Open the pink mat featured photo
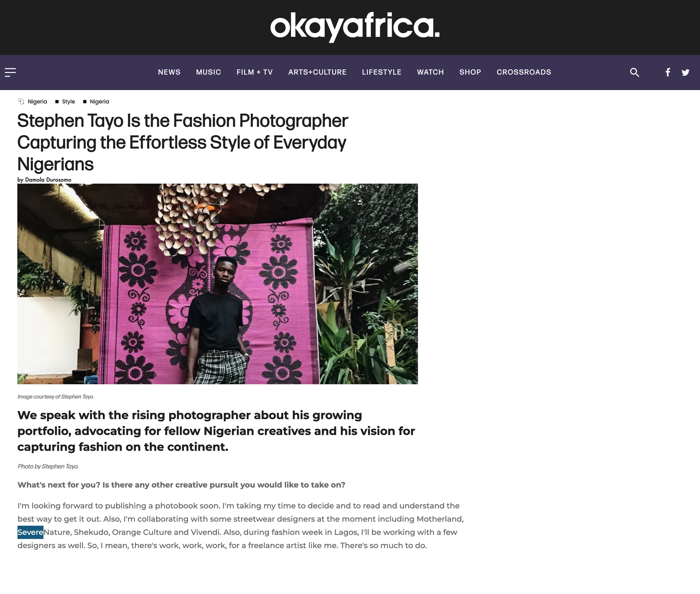Screen dimensions: 700x594 point(217,283)
